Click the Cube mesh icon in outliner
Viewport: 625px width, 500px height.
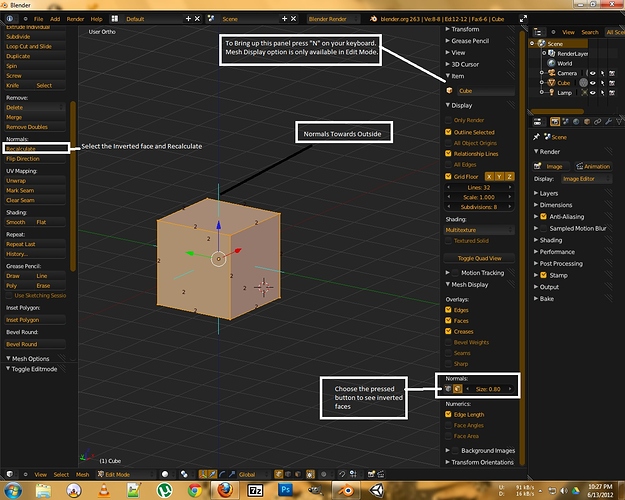552,83
